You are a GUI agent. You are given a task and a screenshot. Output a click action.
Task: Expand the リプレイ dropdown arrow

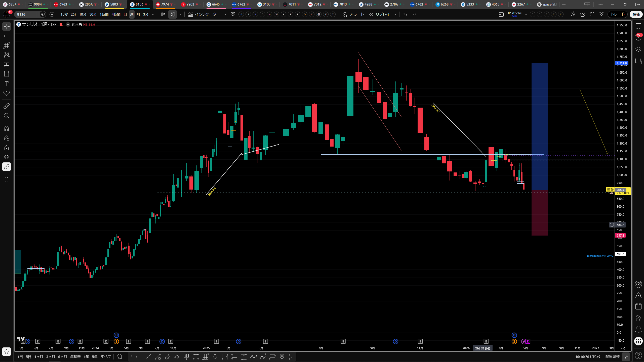click(395, 14)
